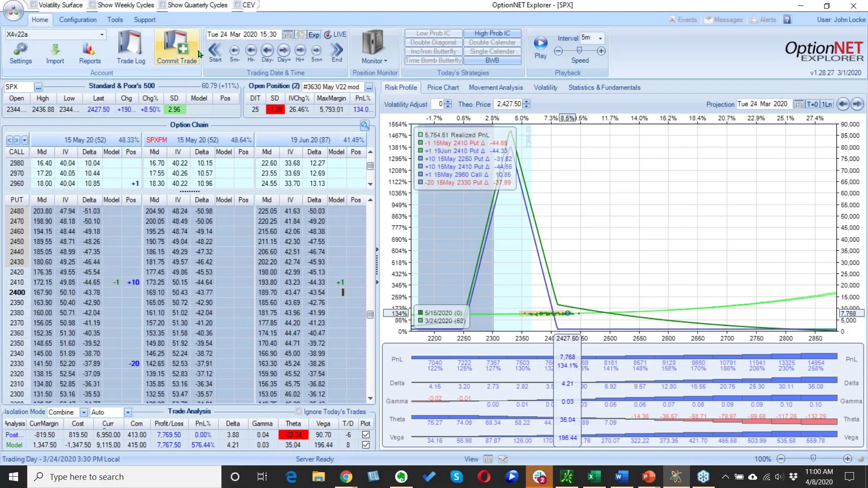Viewport: 868px width, 488px height.
Task: Enable Show Weekly Cycles
Action: (x=93, y=5)
